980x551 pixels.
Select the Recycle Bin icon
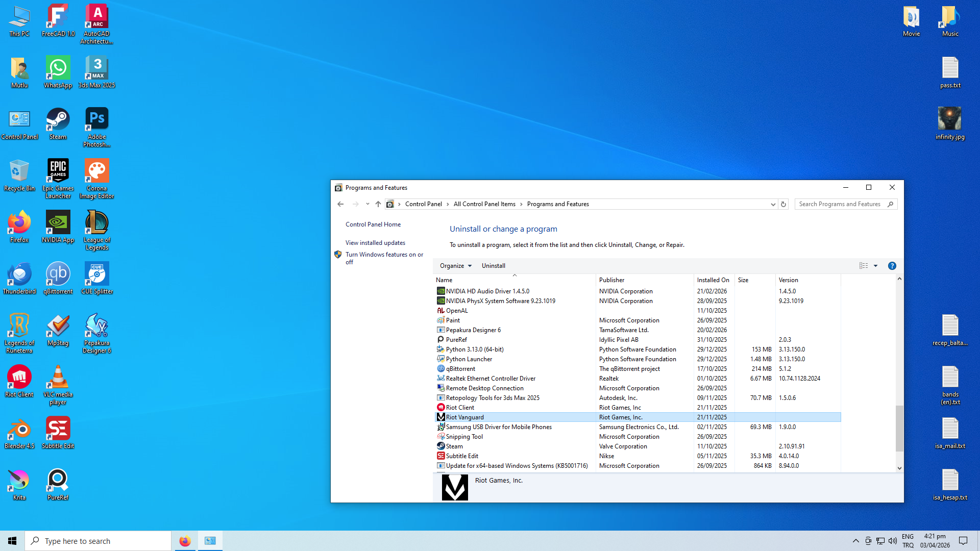point(19,176)
